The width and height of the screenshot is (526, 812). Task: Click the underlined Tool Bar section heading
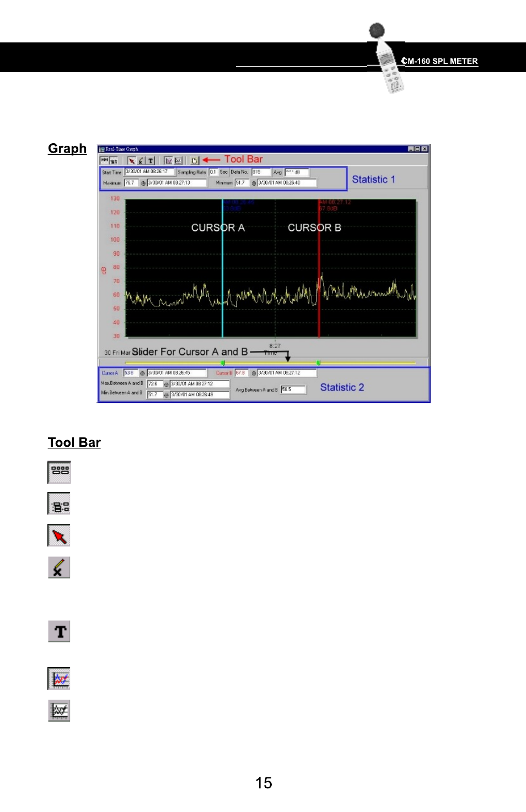(x=74, y=443)
